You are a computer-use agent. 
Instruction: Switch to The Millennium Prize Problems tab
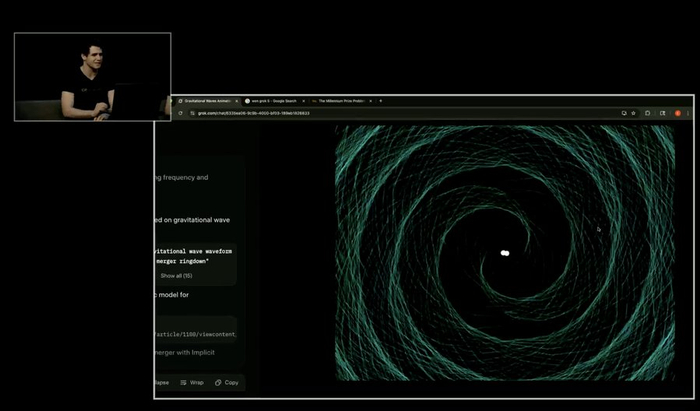pyautogui.click(x=339, y=101)
